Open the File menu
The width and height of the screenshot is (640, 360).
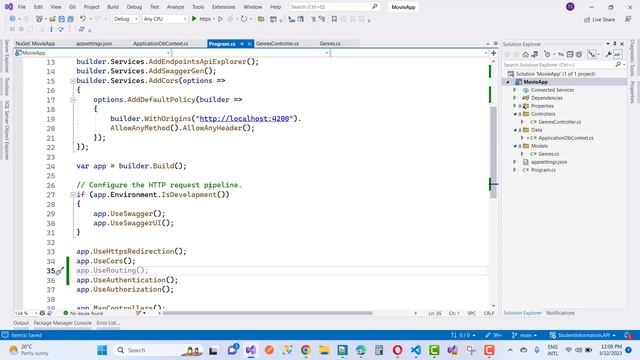point(22,7)
